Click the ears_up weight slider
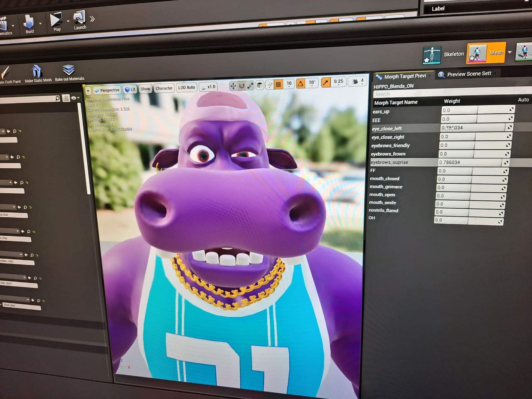Viewport: 532px width, 399px height. 478,110
